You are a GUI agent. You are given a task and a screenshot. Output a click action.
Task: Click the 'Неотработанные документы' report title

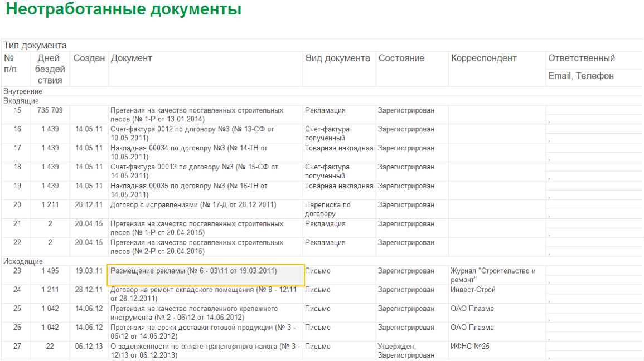(124, 9)
